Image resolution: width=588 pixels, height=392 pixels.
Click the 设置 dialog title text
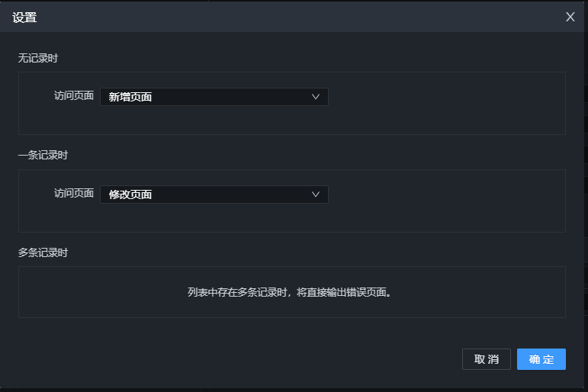(x=24, y=18)
